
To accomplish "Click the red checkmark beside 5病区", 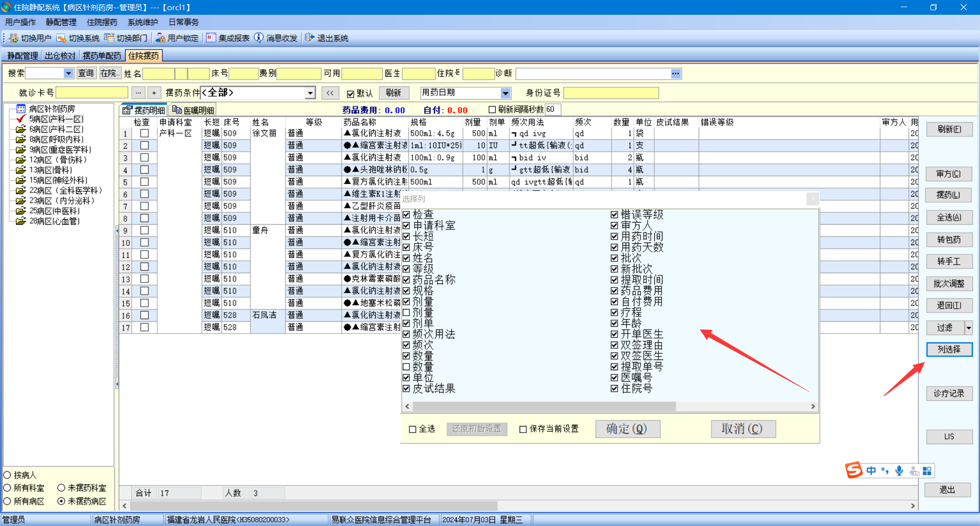I will 21,119.
